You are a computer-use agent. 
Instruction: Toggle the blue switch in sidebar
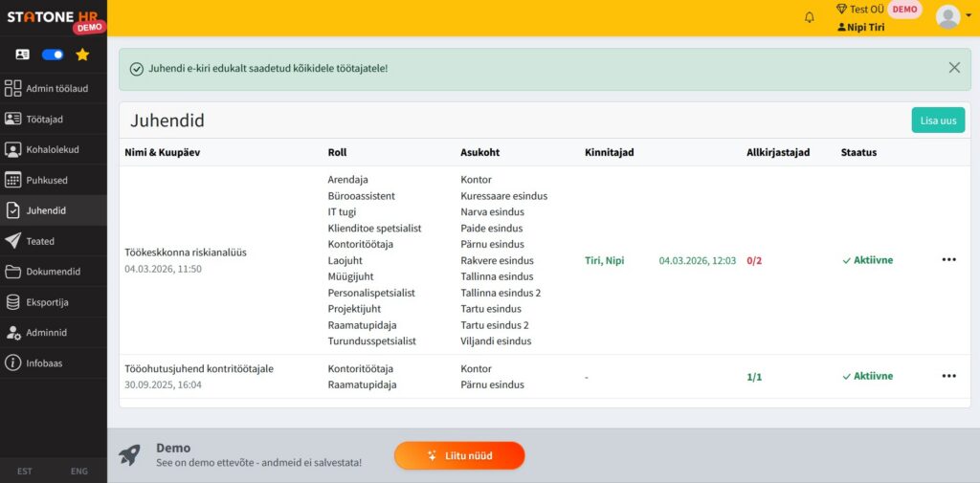53,55
